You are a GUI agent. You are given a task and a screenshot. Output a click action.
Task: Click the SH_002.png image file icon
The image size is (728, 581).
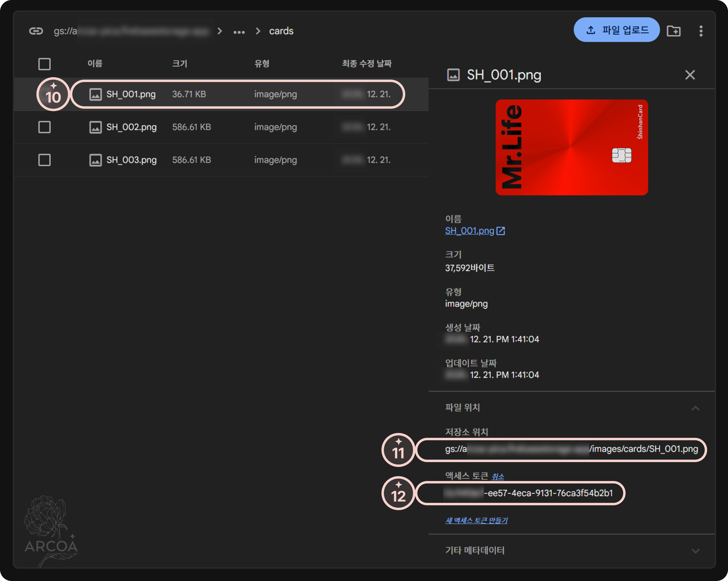[x=95, y=127]
